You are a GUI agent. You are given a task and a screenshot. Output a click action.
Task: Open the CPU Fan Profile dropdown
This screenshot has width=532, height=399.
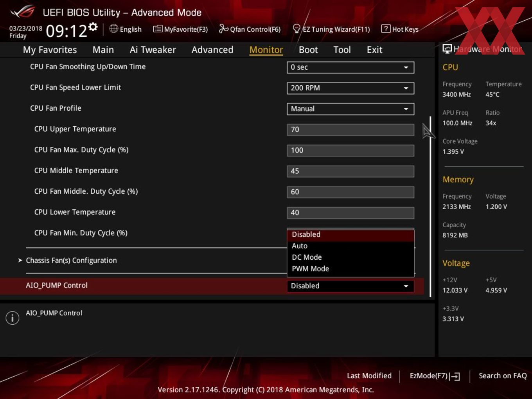click(x=350, y=109)
